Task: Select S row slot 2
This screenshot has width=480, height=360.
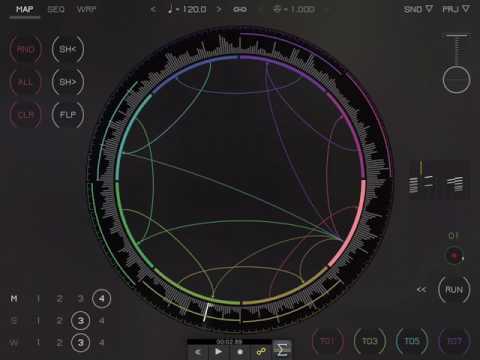Action: click(60, 321)
